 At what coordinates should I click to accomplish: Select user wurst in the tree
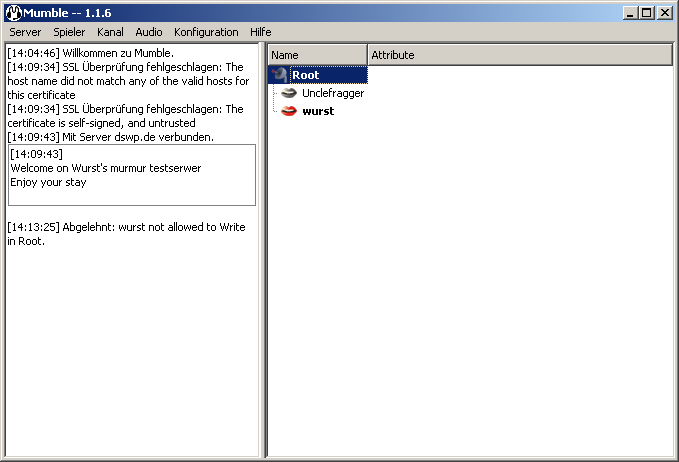318,111
